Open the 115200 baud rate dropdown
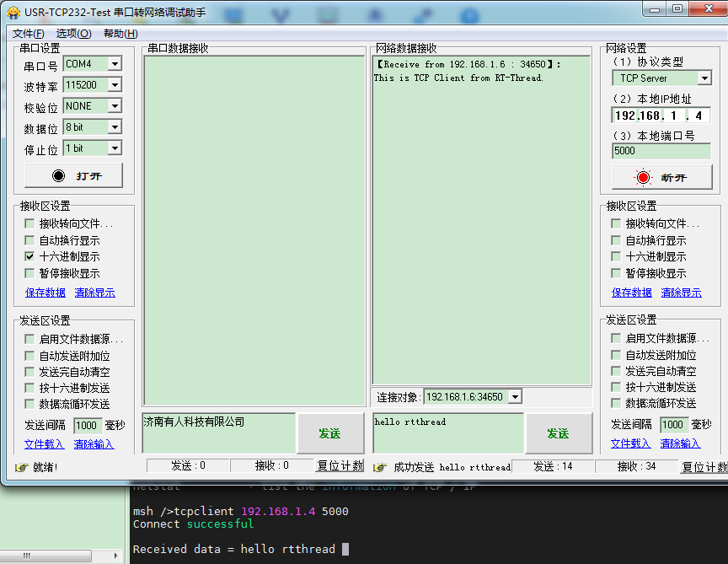 [x=116, y=84]
